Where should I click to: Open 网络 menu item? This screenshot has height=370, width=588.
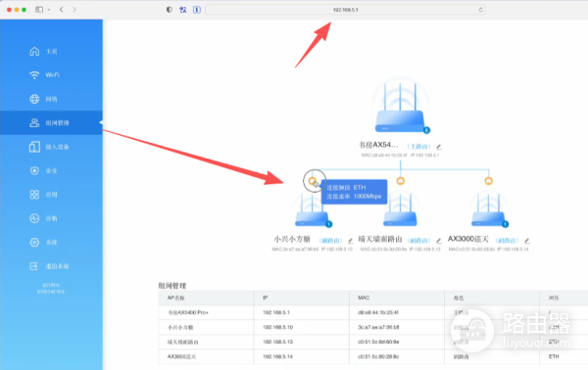tap(51, 99)
